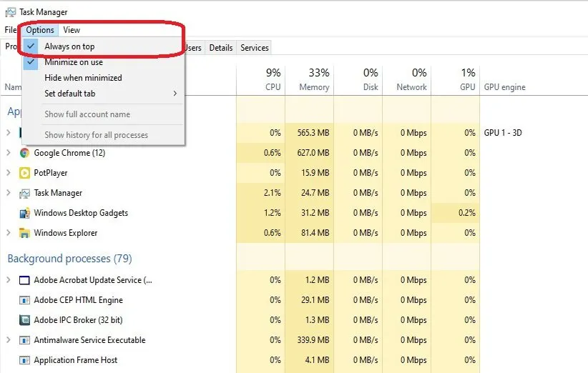Expand the Antimalware Service Executable row

point(9,340)
